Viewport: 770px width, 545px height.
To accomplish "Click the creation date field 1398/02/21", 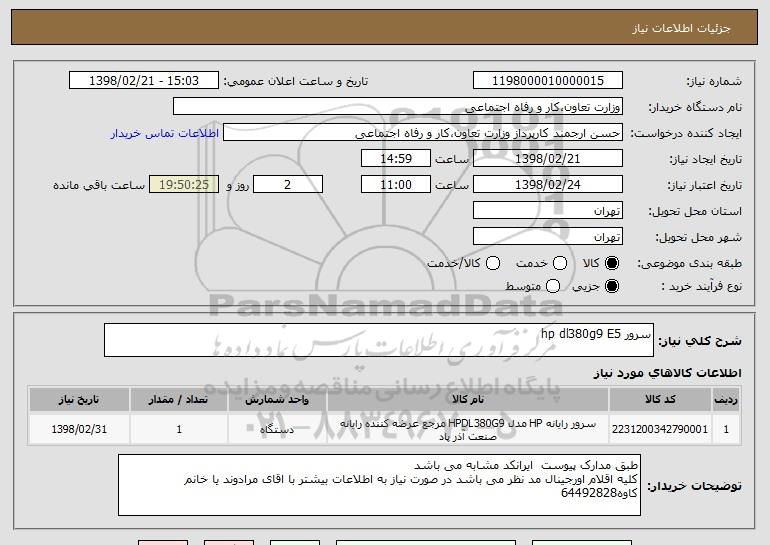I will tap(548, 159).
